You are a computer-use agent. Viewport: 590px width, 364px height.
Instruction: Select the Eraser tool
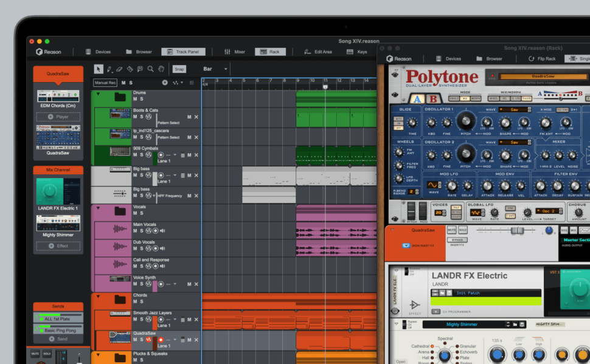[x=119, y=69]
